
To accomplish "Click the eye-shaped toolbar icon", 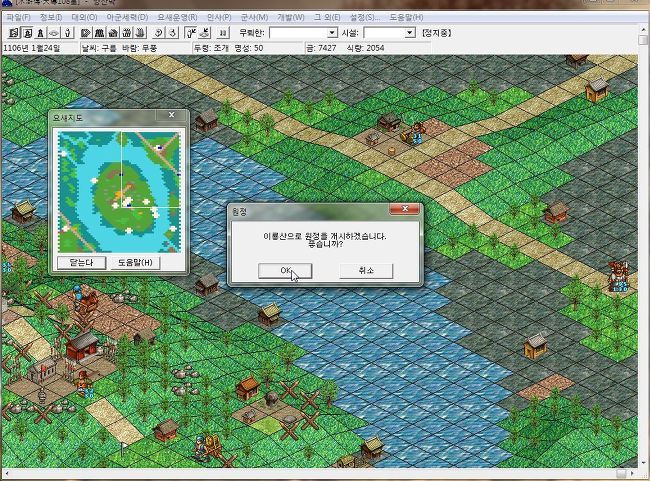I will [x=54, y=32].
